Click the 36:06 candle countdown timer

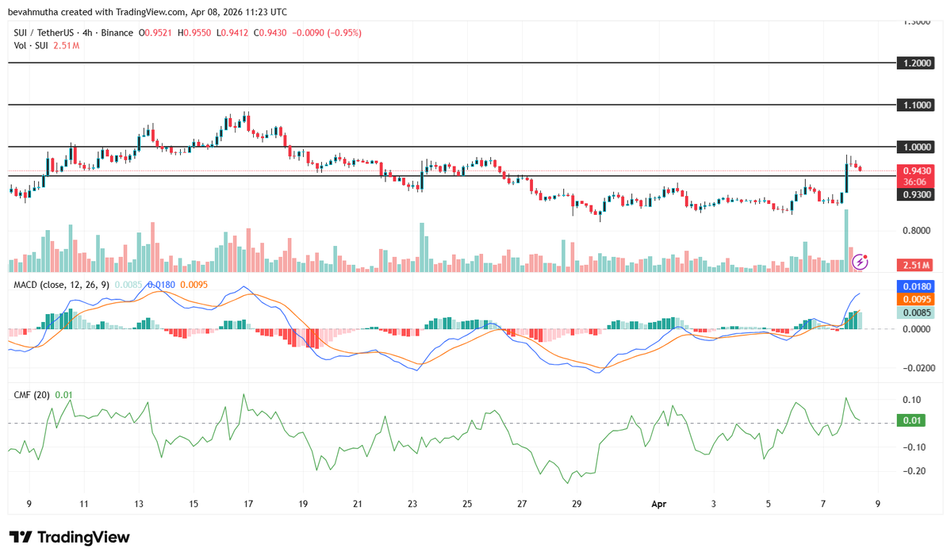(914, 182)
